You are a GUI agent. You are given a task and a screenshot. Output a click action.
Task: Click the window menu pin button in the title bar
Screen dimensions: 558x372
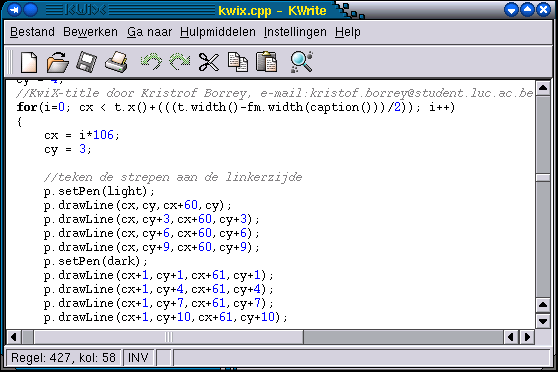pyautogui.click(x=14, y=10)
